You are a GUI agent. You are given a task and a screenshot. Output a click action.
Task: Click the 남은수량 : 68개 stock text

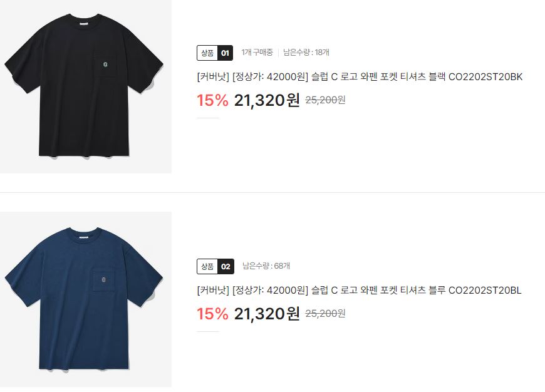click(266, 266)
